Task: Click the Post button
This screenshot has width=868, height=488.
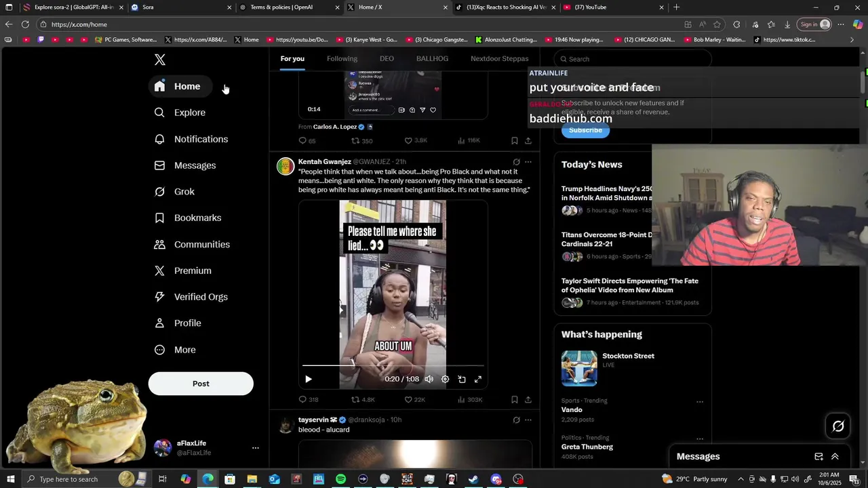Action: click(201, 384)
